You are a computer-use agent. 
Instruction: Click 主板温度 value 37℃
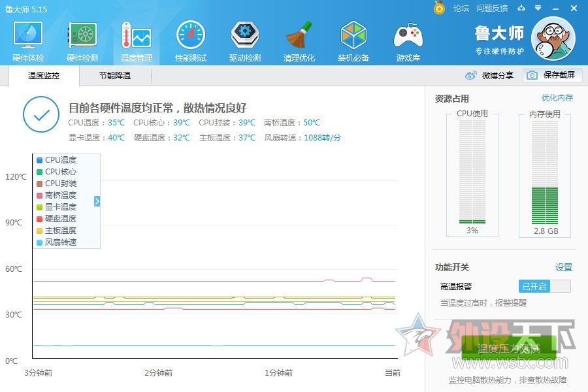[247, 138]
